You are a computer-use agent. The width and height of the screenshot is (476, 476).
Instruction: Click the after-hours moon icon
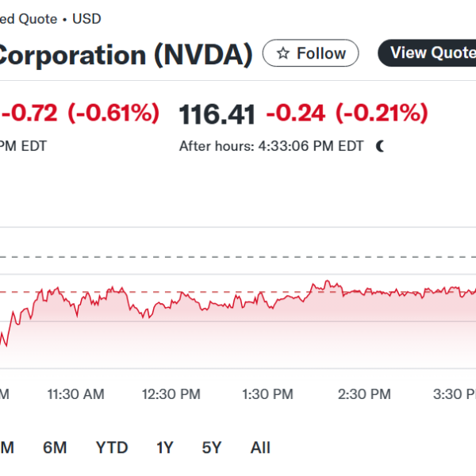[x=381, y=146]
